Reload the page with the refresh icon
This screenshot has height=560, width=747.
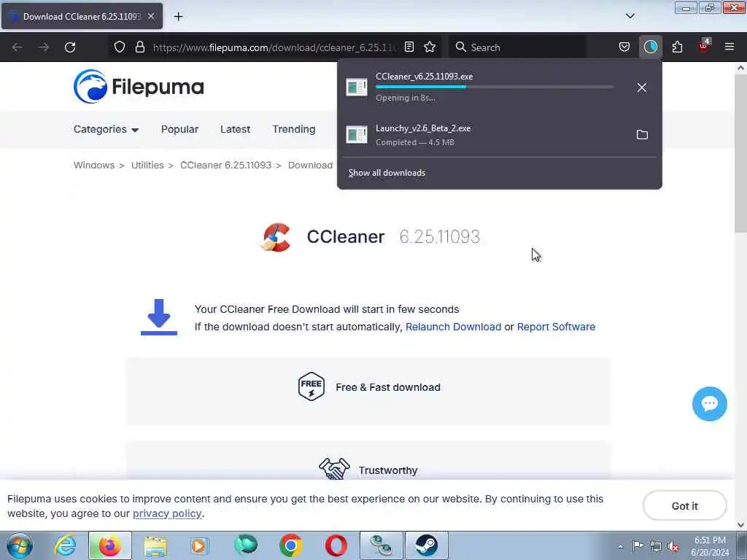(x=70, y=47)
